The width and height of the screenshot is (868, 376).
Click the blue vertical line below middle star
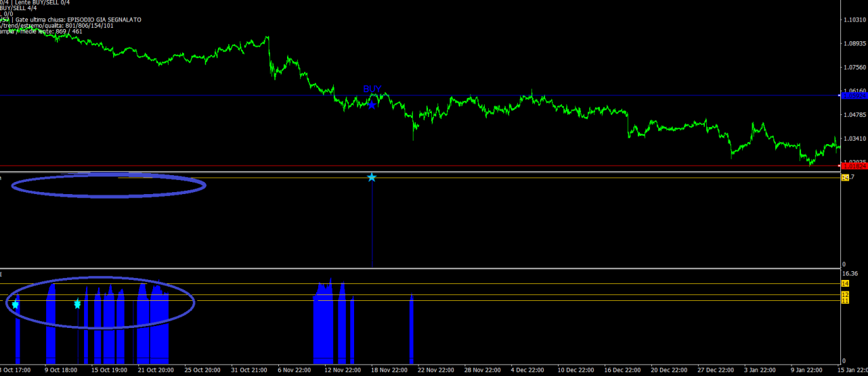click(372, 223)
